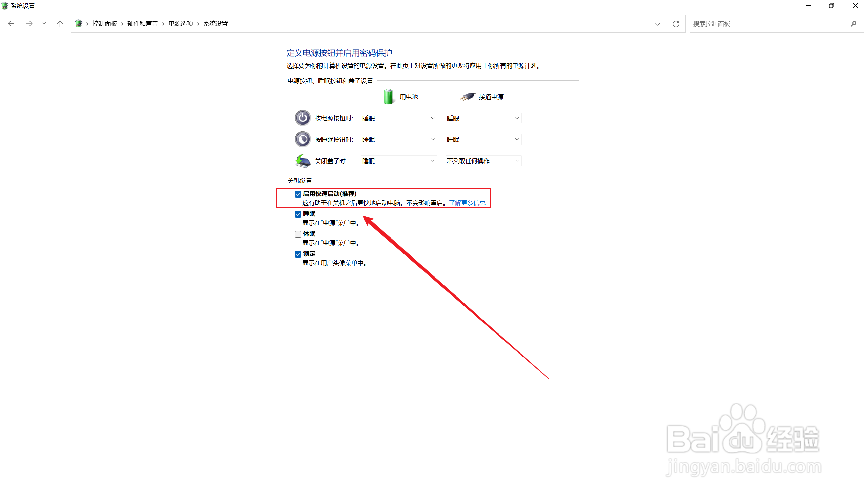Click the 定义电源按钮并启用密码保护 heading
This screenshot has width=868, height=496.
339,53
